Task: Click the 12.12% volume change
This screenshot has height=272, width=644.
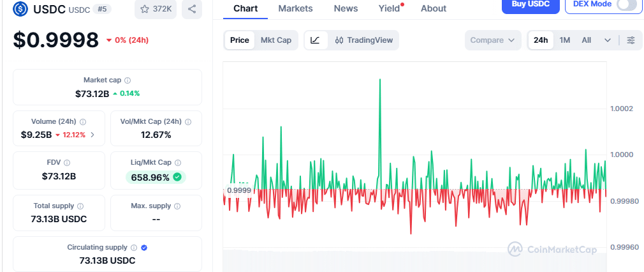Action: point(70,135)
